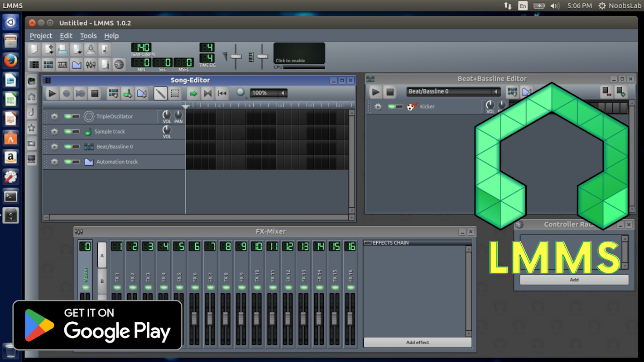Toggle mute on the Beat/Bassline 0 track
The width and height of the screenshot is (644, 362).
pos(69,147)
